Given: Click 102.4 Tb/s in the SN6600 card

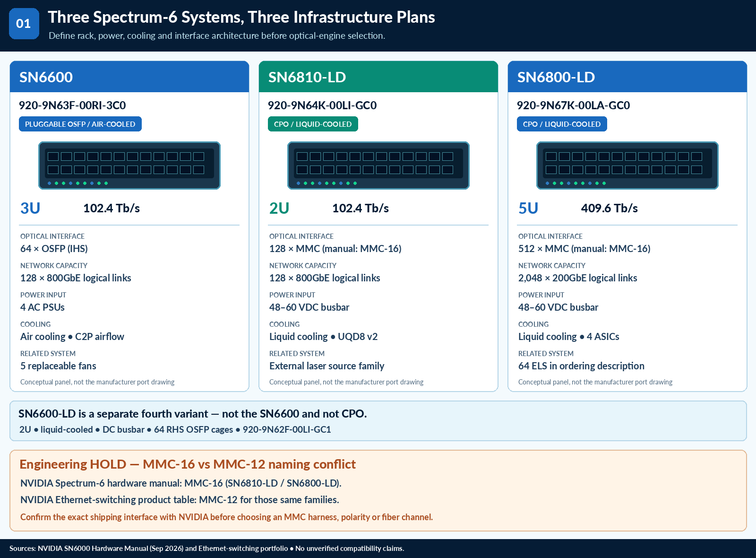Looking at the screenshot, I should click(x=112, y=208).
